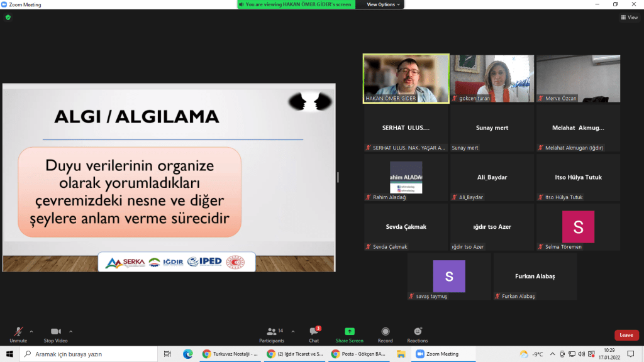Click the green encryption shield icon

pos(8,18)
